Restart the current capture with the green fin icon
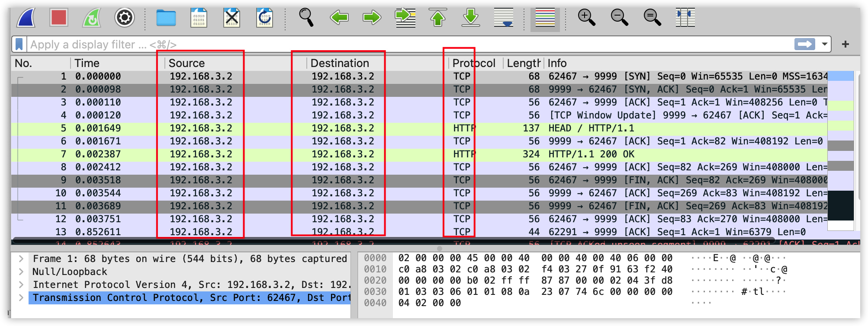868x326 pixels. pos(91,18)
